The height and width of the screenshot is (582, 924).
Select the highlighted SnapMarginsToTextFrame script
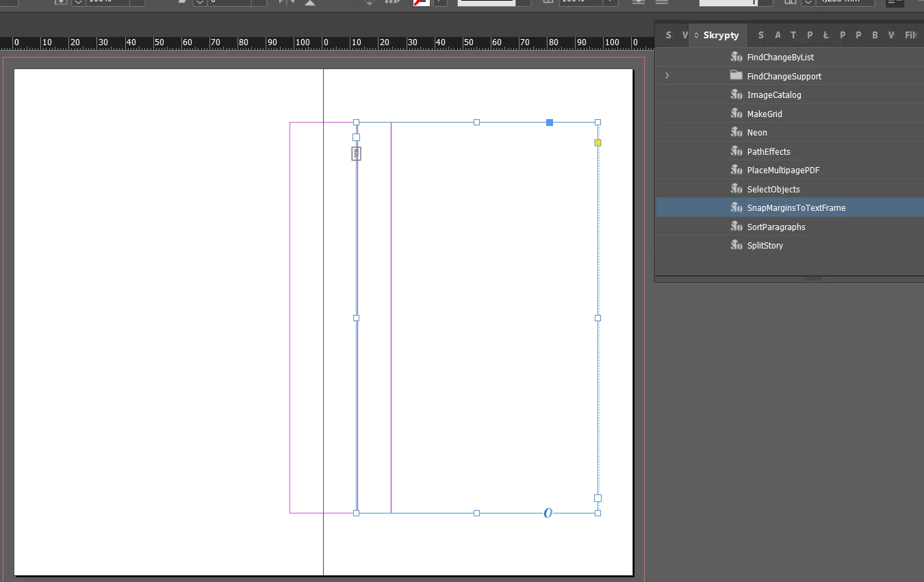tap(790, 207)
